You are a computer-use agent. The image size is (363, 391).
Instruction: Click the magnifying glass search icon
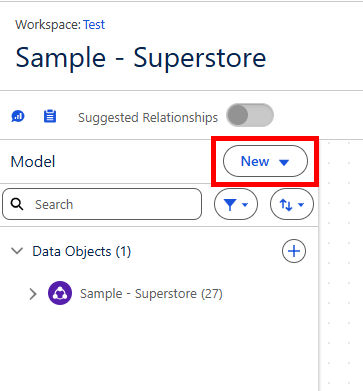tap(17, 204)
